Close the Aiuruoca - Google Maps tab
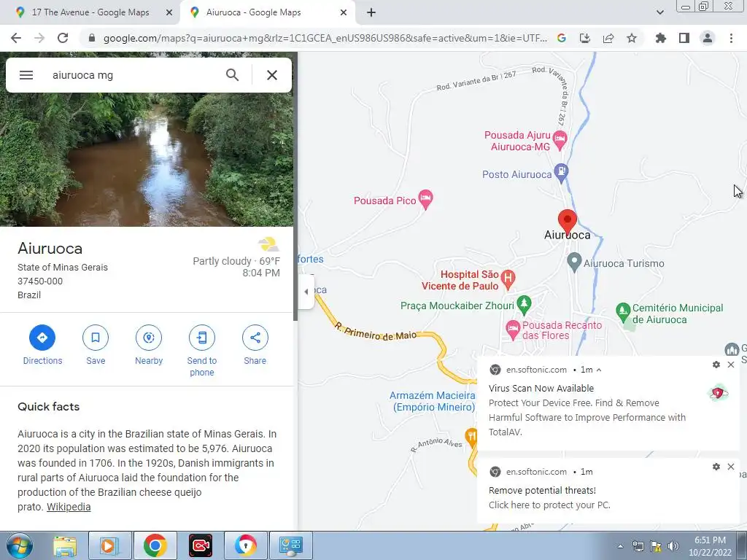The width and height of the screenshot is (747, 560). point(344,12)
